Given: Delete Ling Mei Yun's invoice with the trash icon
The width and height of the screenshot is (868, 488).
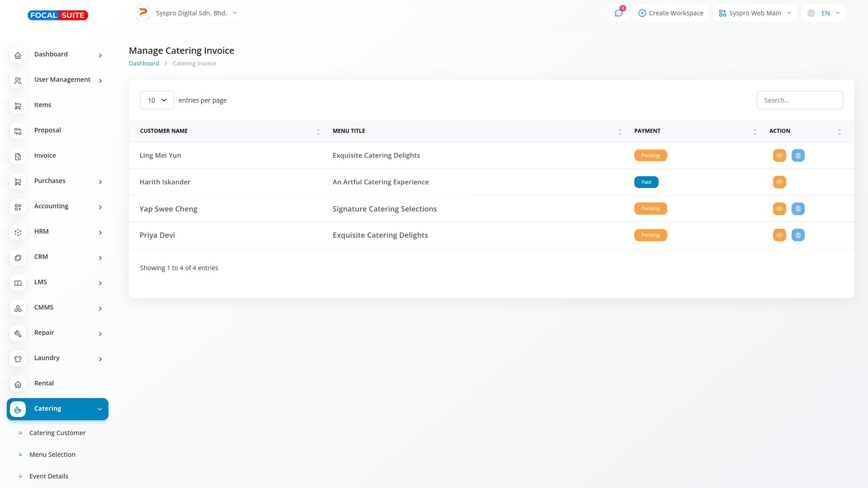Looking at the screenshot, I should (x=798, y=155).
